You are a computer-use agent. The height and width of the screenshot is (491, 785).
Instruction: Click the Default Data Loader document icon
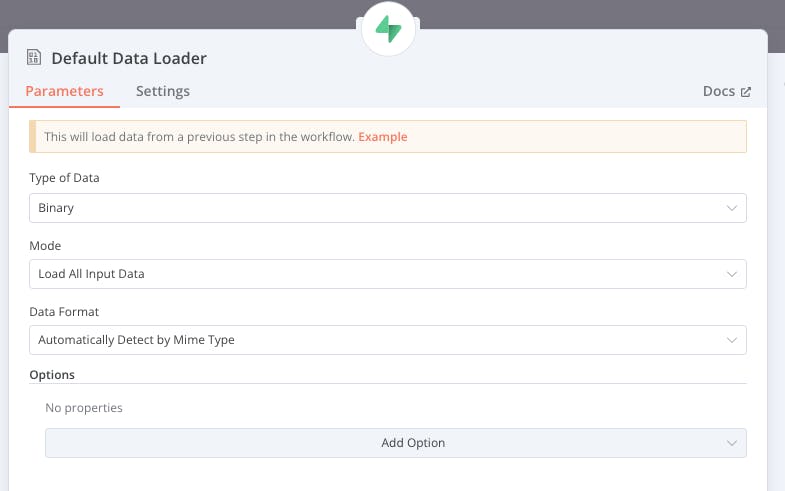point(34,58)
